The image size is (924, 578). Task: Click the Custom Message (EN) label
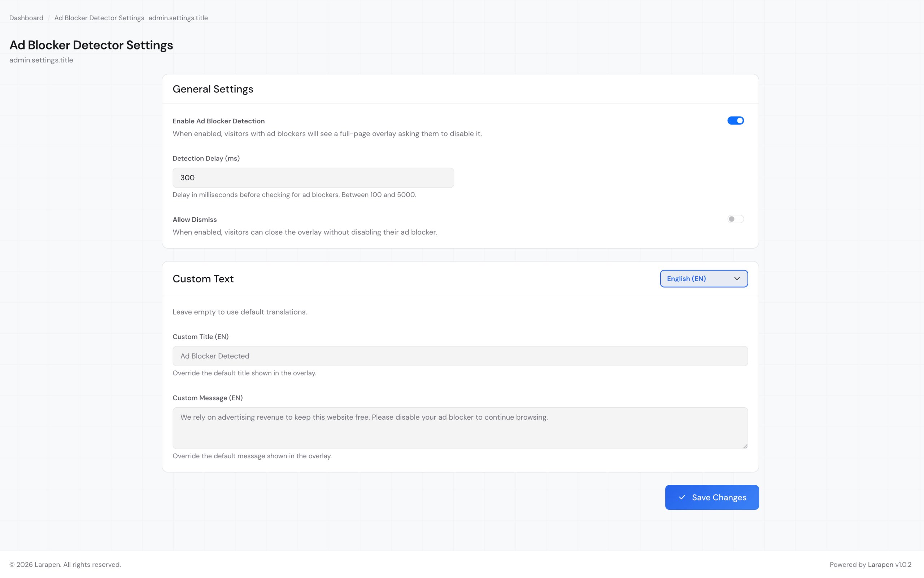tap(207, 398)
